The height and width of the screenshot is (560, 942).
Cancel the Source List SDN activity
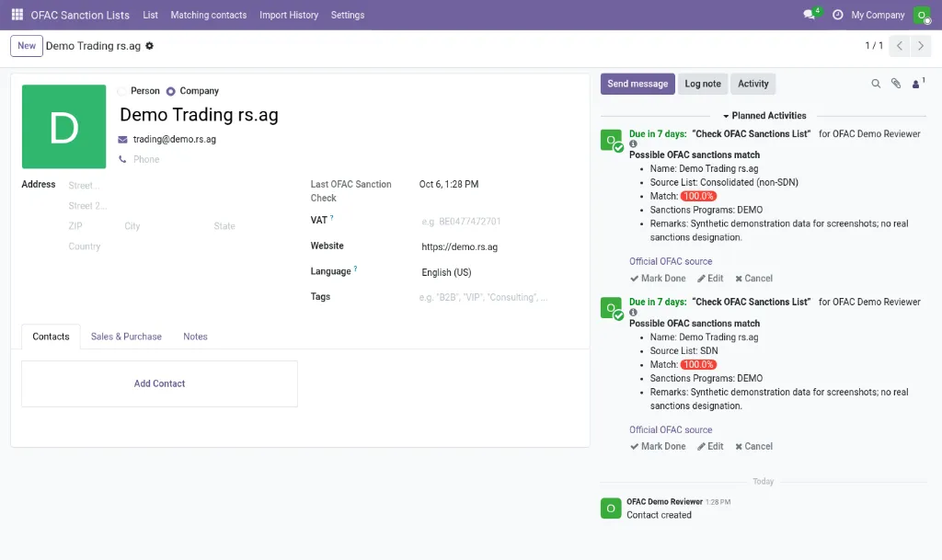tap(754, 447)
